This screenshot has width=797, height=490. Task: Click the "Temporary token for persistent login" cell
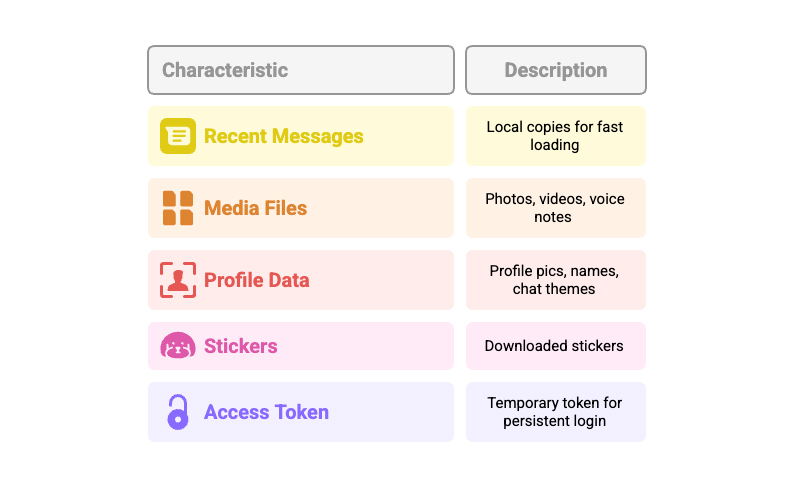click(555, 412)
